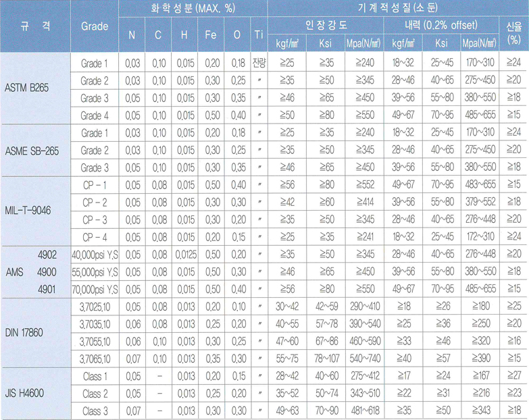Click the 0.0125 hydrogen value

click(186, 255)
